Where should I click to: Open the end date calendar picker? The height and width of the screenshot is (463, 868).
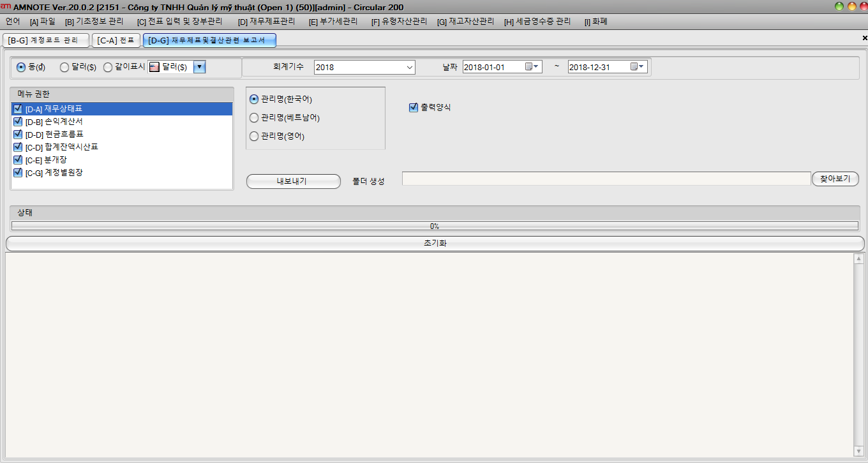click(x=638, y=67)
